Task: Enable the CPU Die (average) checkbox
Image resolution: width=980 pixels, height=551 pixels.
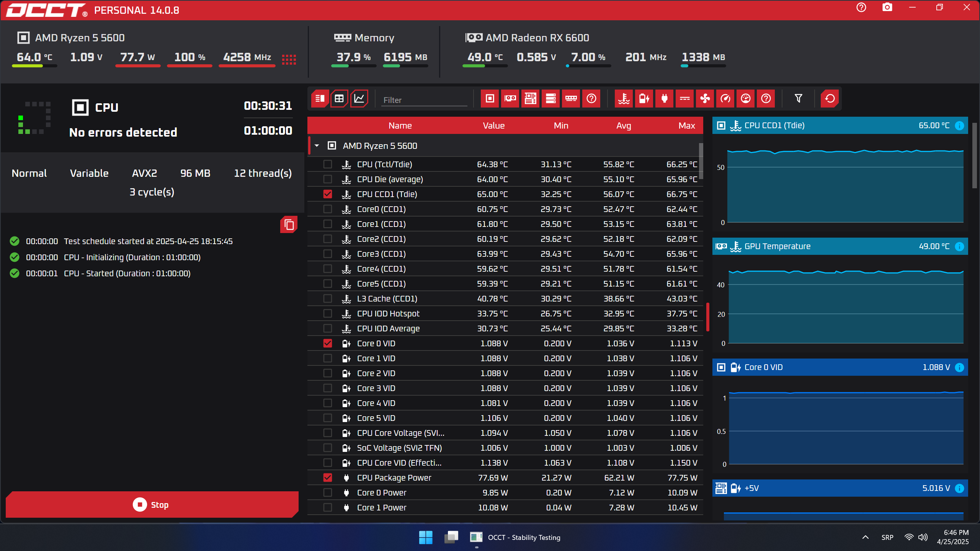Action: [x=328, y=179]
